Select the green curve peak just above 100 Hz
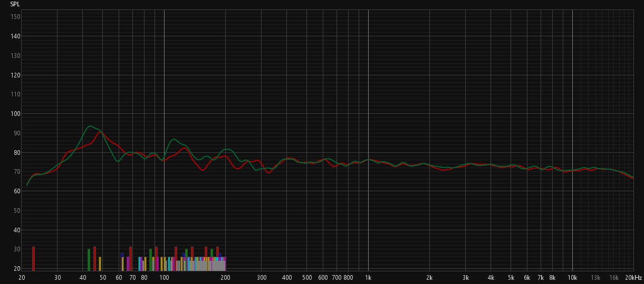This screenshot has width=644, height=284. point(174,139)
